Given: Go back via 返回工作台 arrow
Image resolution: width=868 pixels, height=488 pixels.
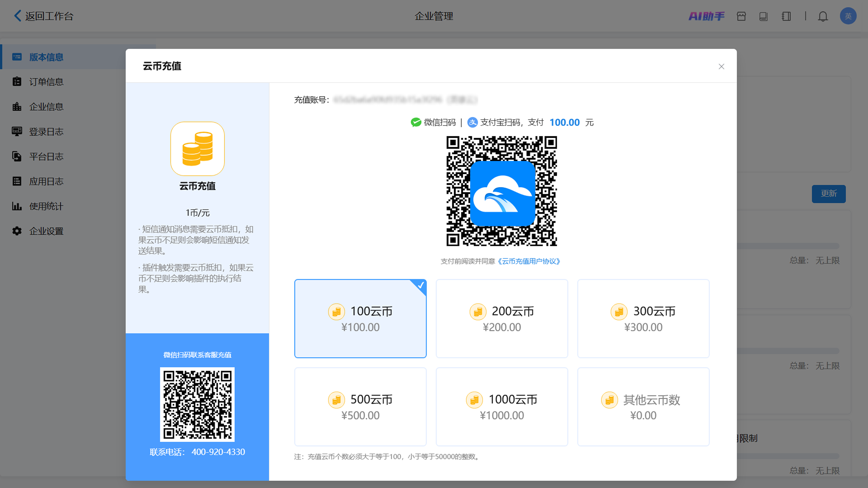Looking at the screenshot, I should click(18, 16).
